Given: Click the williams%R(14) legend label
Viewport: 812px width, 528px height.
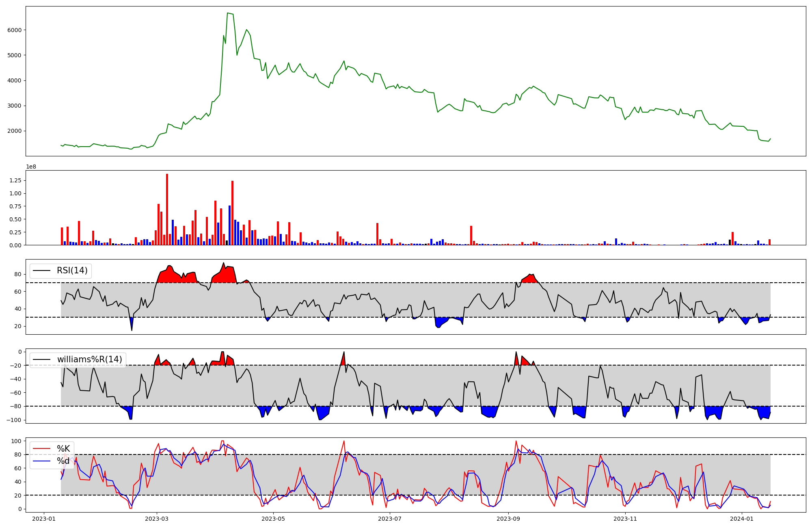Looking at the screenshot, I should pyautogui.click(x=89, y=359).
